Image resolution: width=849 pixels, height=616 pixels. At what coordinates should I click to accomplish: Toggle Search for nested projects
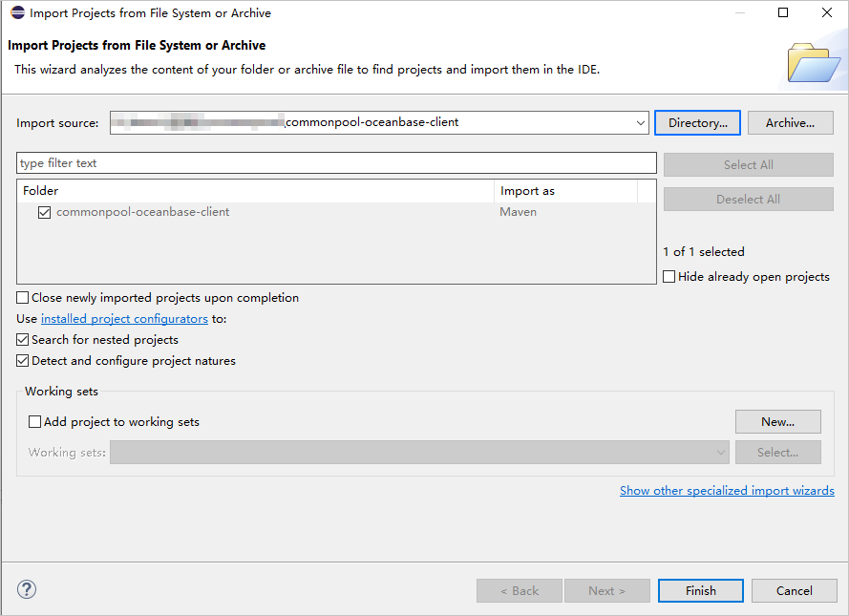pyautogui.click(x=24, y=340)
